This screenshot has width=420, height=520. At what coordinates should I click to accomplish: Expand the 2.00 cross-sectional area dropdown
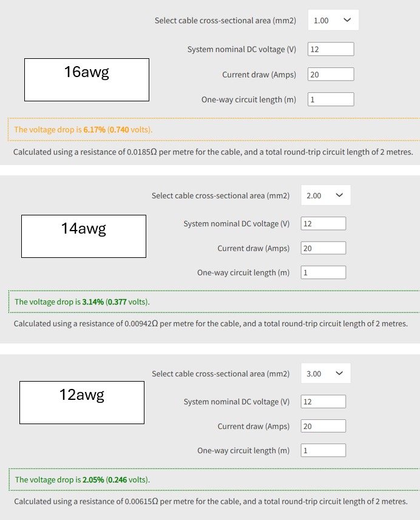tap(325, 195)
